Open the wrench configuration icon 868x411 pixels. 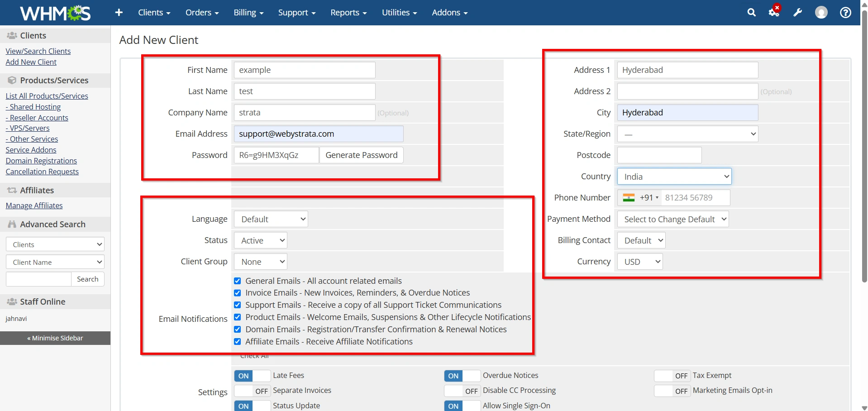798,13
